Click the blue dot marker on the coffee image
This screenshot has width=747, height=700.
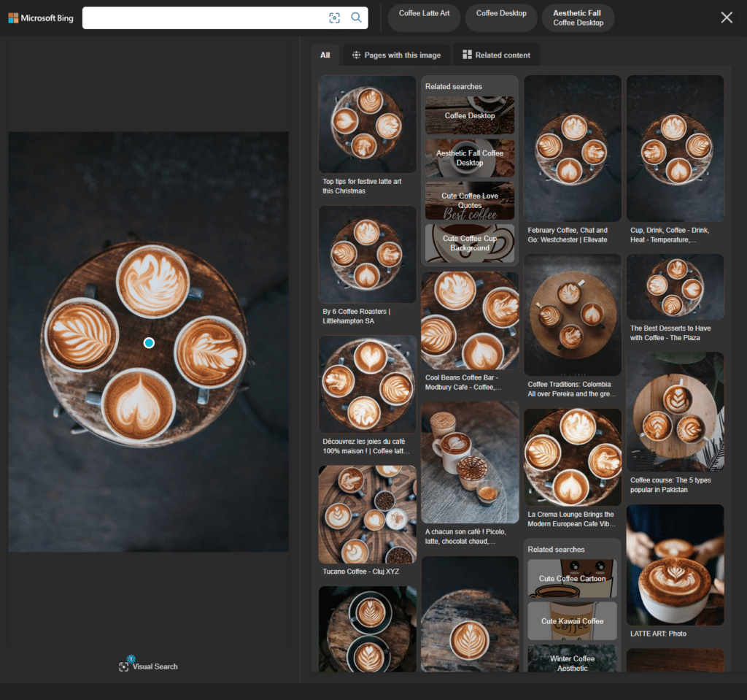pos(149,342)
